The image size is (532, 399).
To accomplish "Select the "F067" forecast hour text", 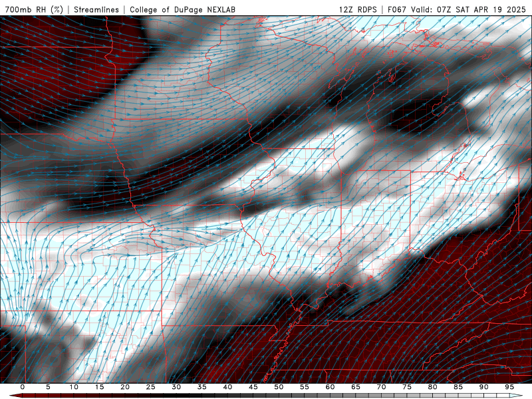I will pos(396,9).
